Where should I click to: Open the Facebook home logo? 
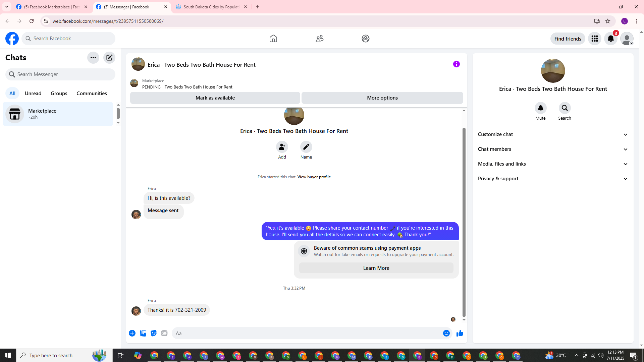point(12,39)
